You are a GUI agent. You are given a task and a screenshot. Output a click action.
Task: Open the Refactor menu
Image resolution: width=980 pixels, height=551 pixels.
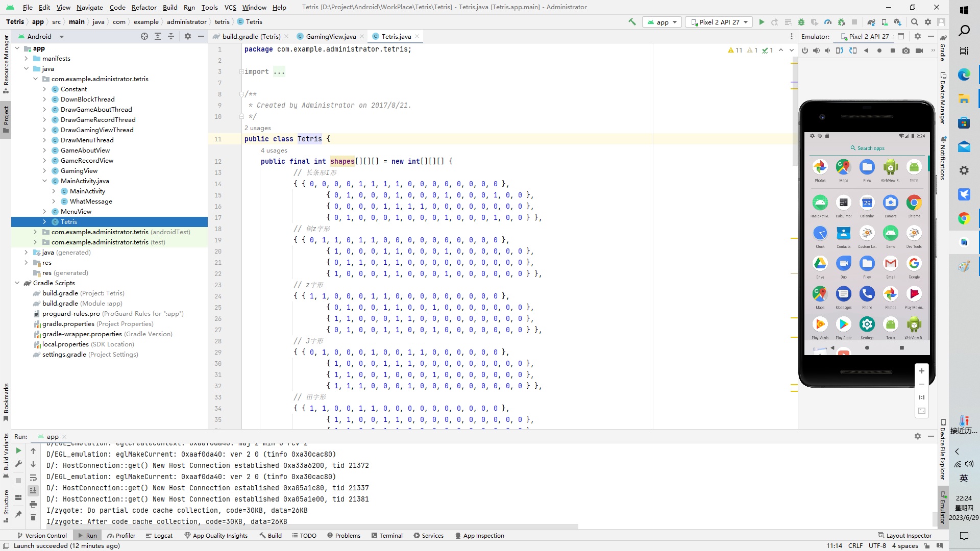click(x=144, y=7)
